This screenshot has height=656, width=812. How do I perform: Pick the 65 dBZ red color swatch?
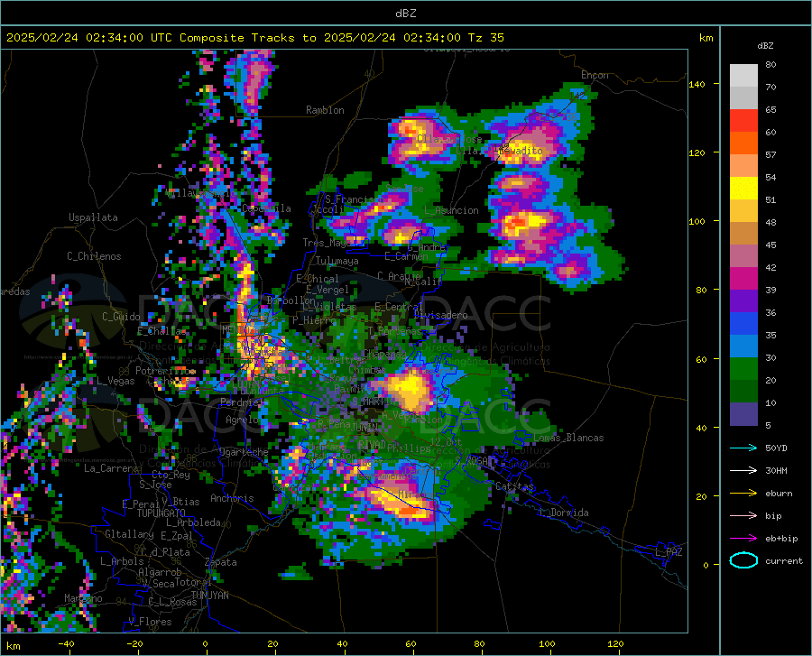[743, 121]
